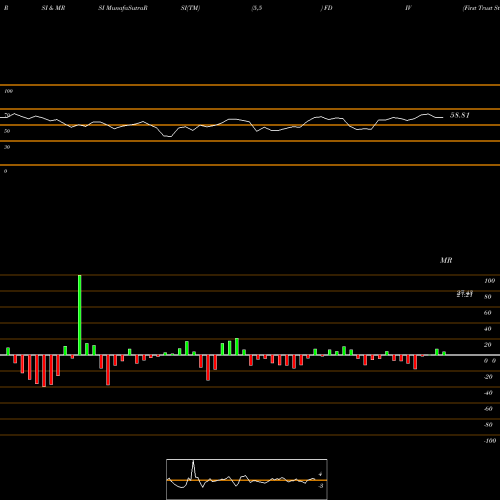Click the 'SI & MR' header text
Viewport: 500px width, 500px height.
pos(53,8)
